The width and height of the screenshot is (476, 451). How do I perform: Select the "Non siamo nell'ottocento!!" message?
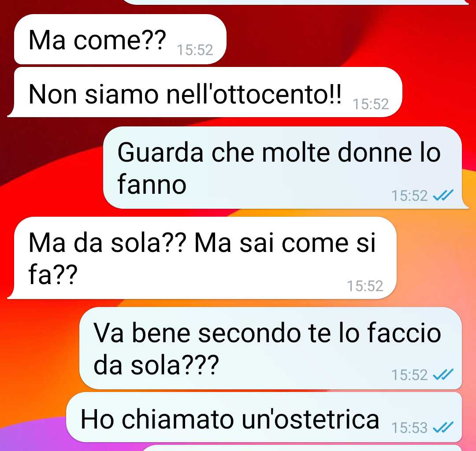point(205,92)
